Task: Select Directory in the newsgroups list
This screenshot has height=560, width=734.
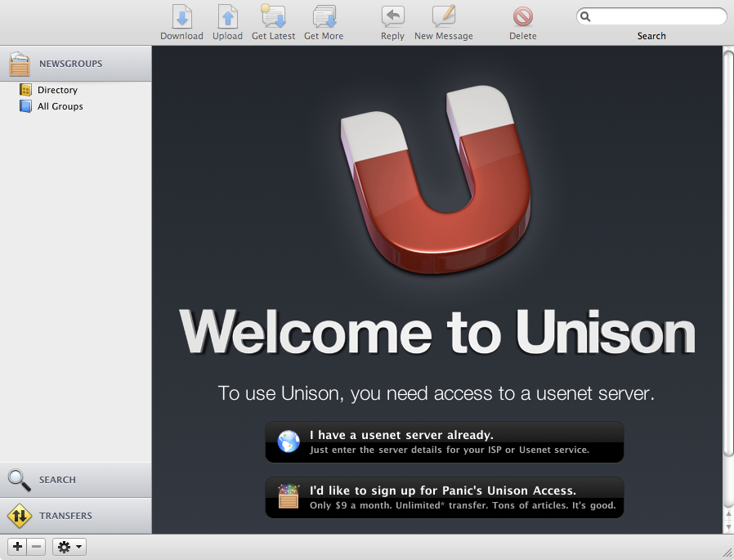Action: click(x=57, y=90)
